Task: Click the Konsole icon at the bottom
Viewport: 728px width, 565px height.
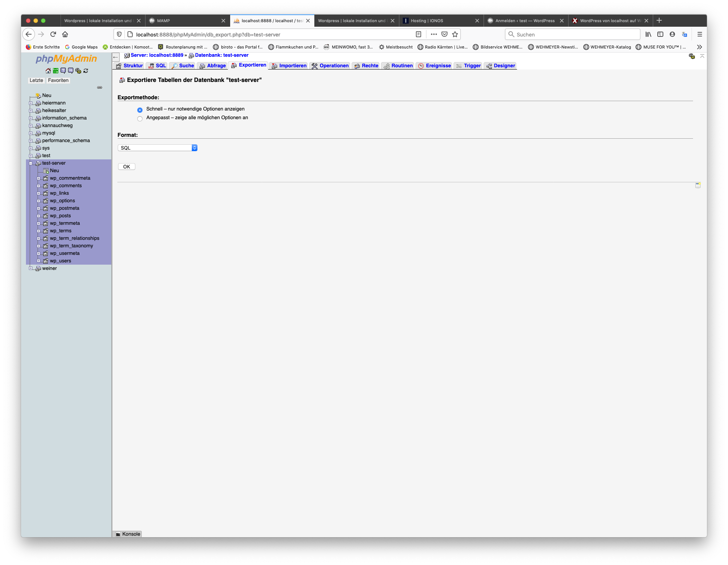Action: 118,534
